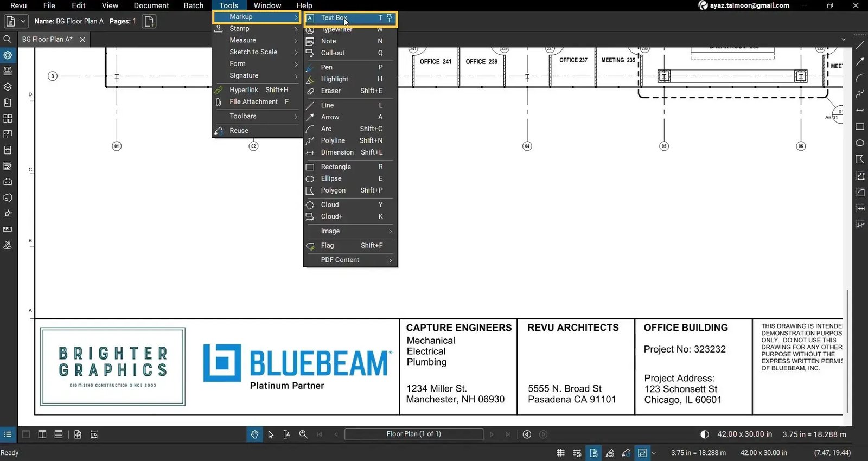Open the Window menu

[x=267, y=5]
